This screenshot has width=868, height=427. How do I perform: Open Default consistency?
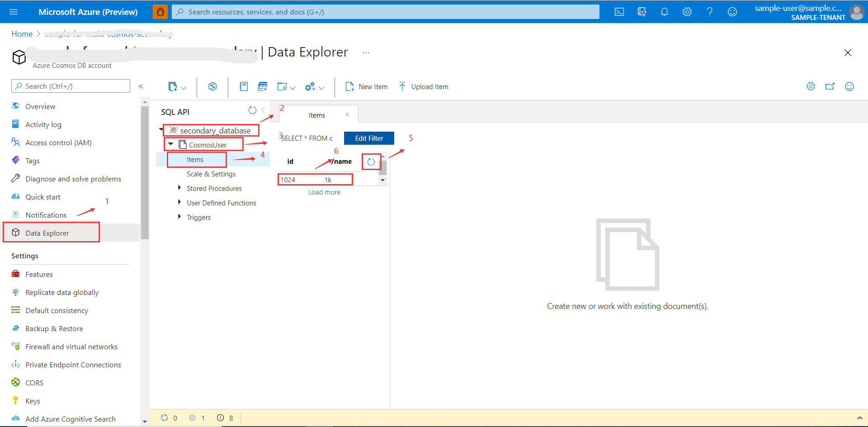[x=57, y=310]
